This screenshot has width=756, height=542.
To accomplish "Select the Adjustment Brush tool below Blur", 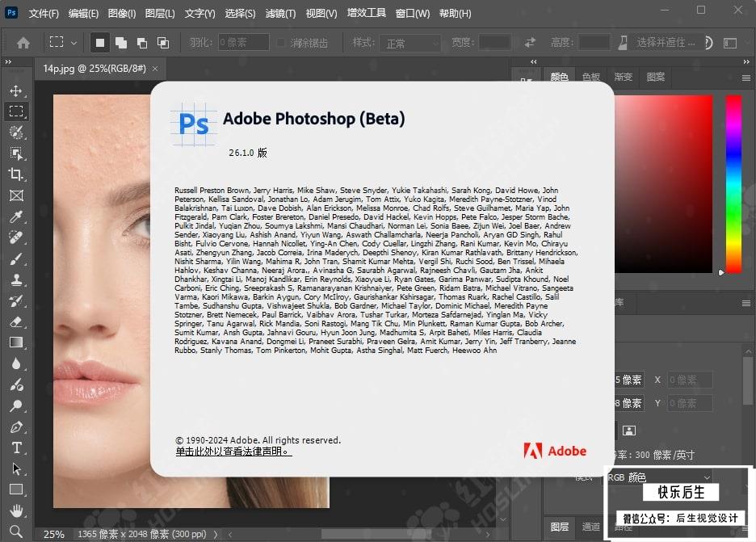I will point(16,384).
